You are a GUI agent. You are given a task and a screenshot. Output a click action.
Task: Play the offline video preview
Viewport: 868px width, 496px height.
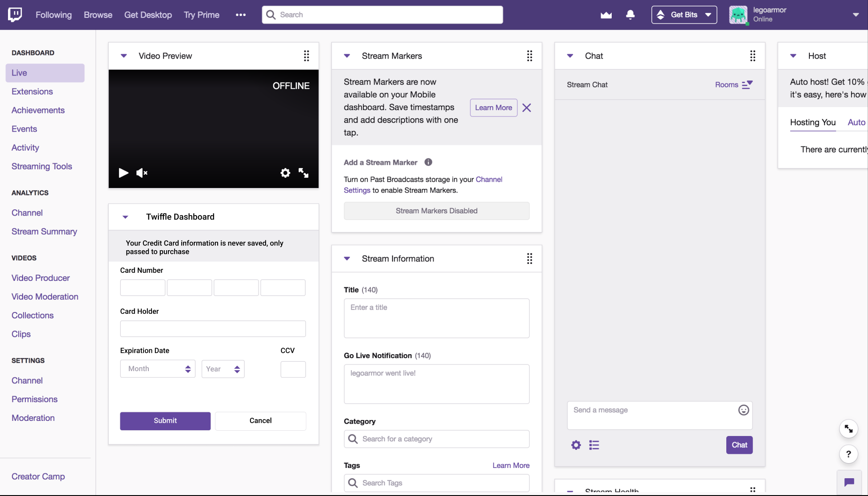tap(123, 173)
